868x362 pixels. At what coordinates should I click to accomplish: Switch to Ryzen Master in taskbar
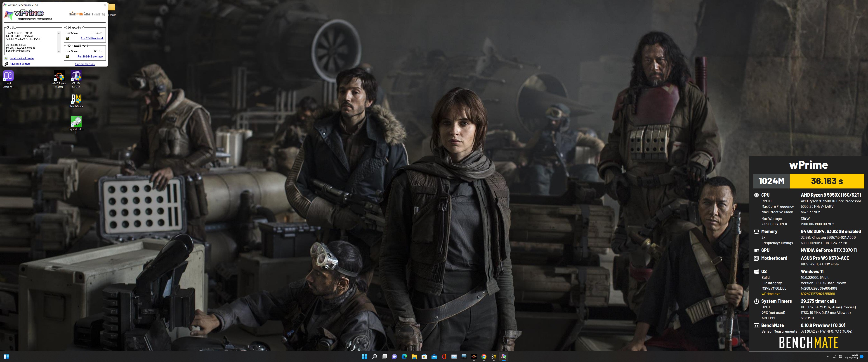pyautogui.click(x=474, y=357)
